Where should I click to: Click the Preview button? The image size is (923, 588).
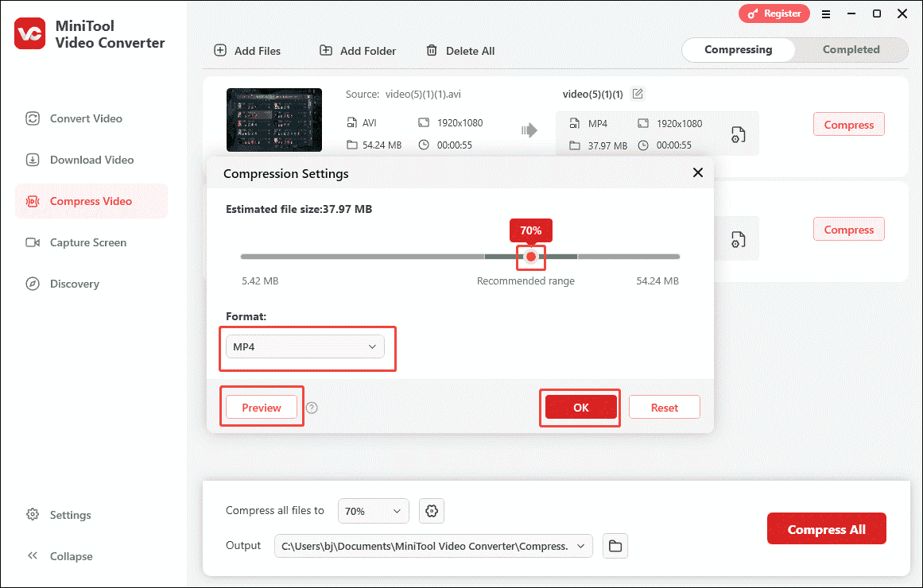(262, 408)
